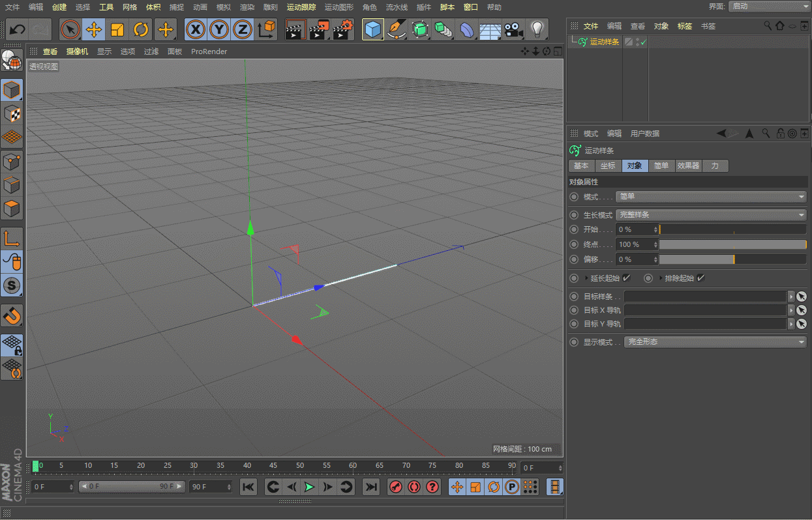Viewport: 812px width, 520px height.
Task: Toggle Y axis lock
Action: (x=219, y=29)
